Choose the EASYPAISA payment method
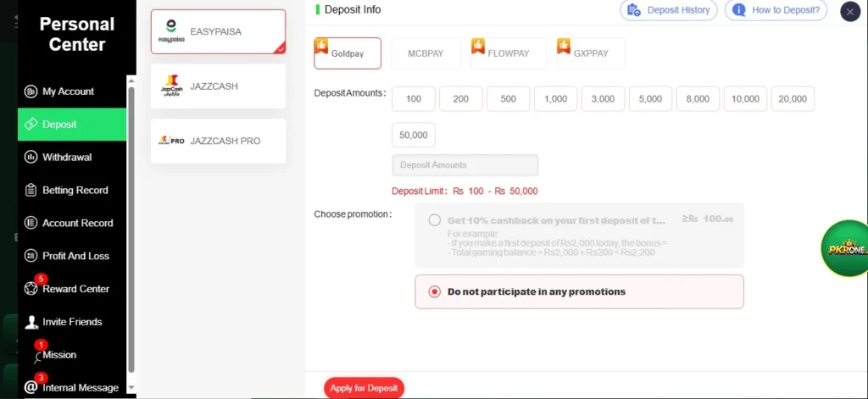The image size is (868, 399). 218,31
